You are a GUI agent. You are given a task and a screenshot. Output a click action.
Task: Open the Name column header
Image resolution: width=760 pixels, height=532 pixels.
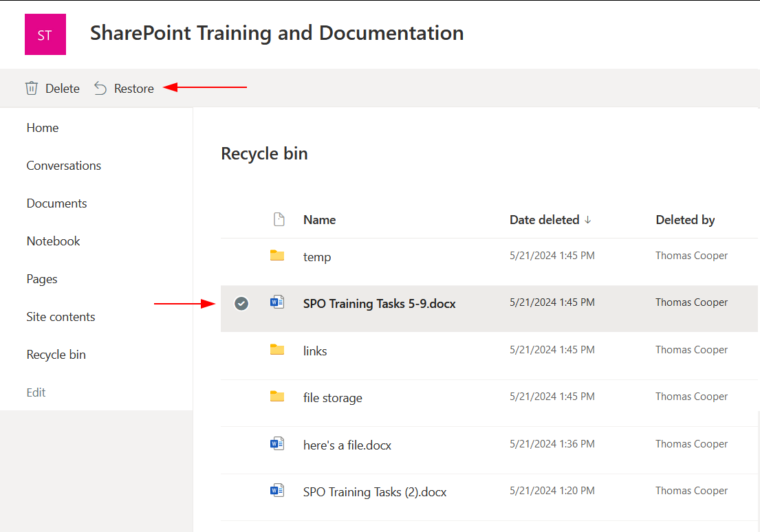(x=319, y=220)
